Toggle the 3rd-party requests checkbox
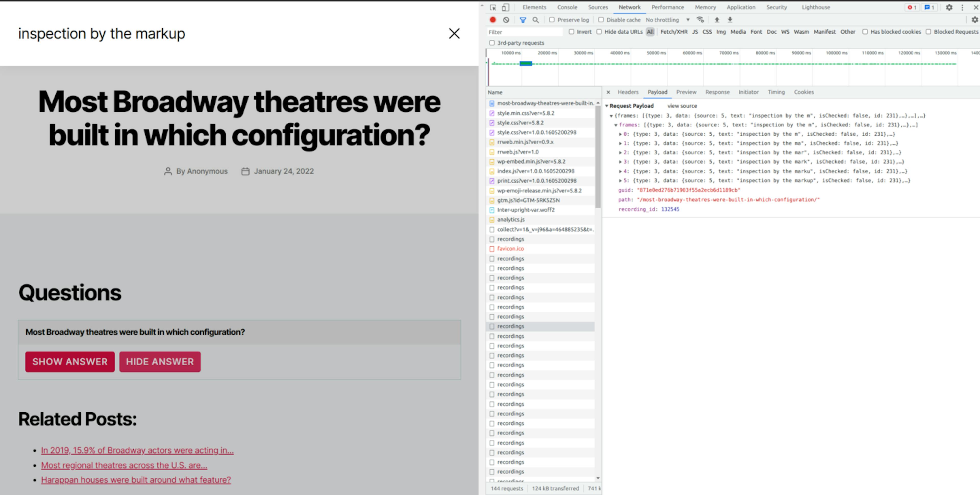 (x=492, y=43)
